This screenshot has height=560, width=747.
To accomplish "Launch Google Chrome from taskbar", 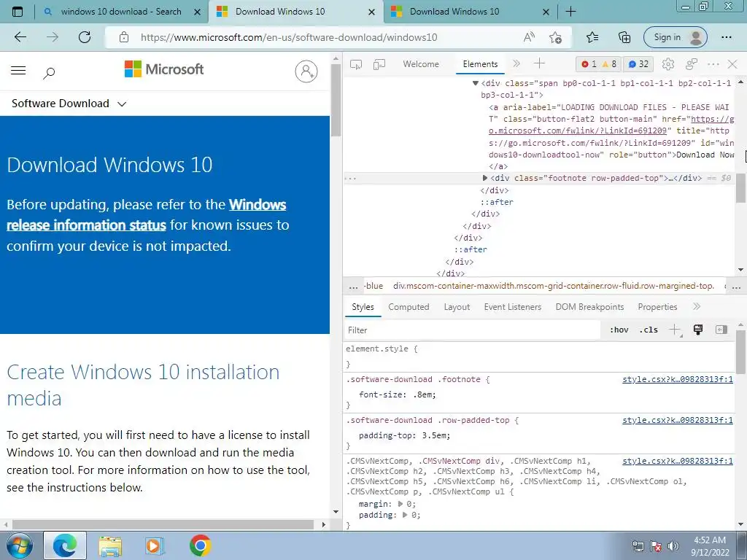I will pos(200,545).
